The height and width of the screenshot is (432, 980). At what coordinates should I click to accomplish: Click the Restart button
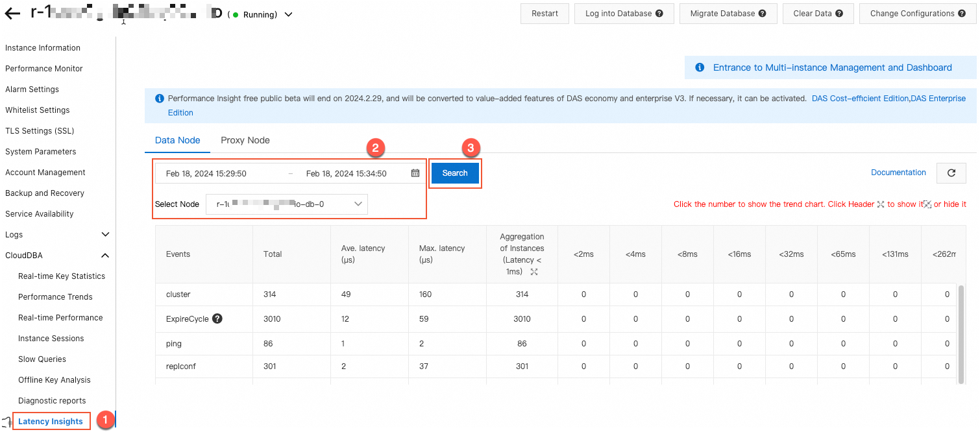[545, 14]
